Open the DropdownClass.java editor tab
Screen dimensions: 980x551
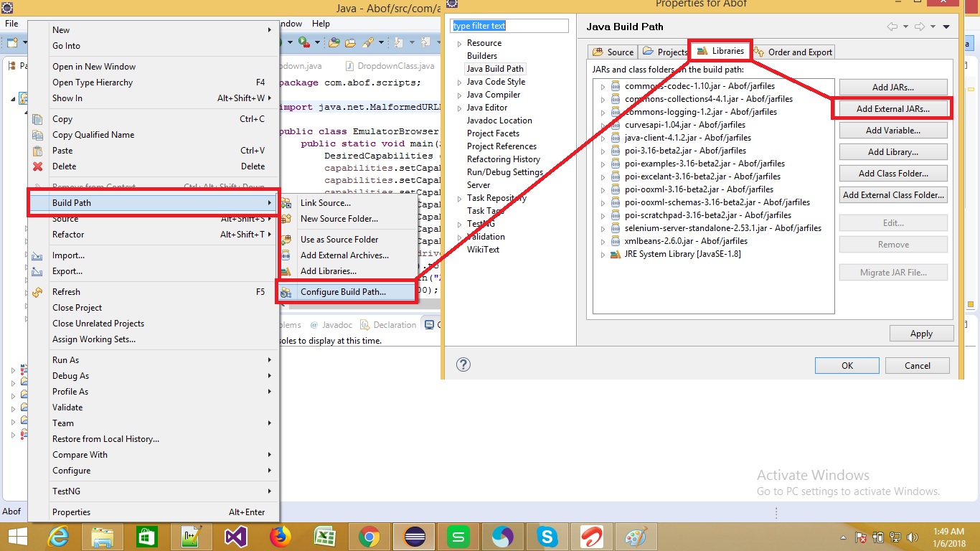[390, 66]
